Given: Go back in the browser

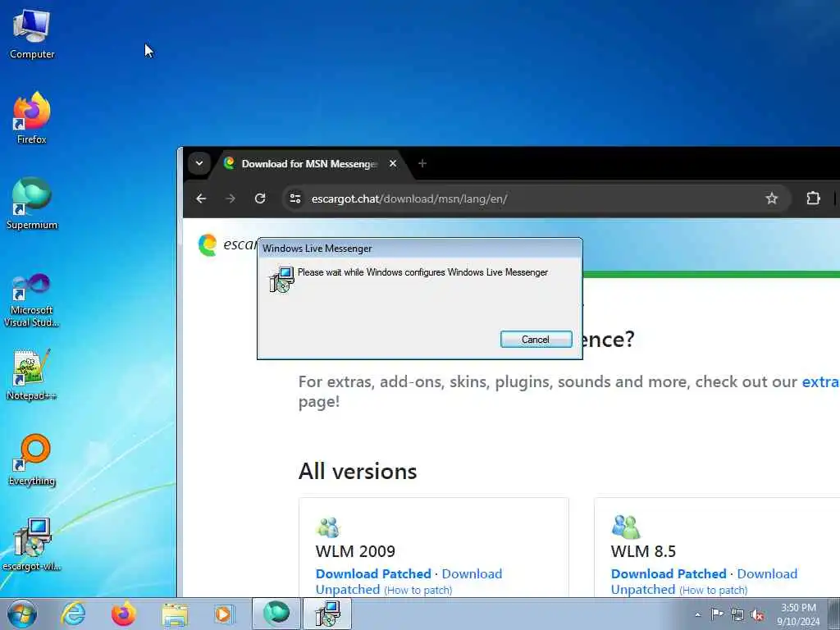Looking at the screenshot, I should [x=201, y=199].
